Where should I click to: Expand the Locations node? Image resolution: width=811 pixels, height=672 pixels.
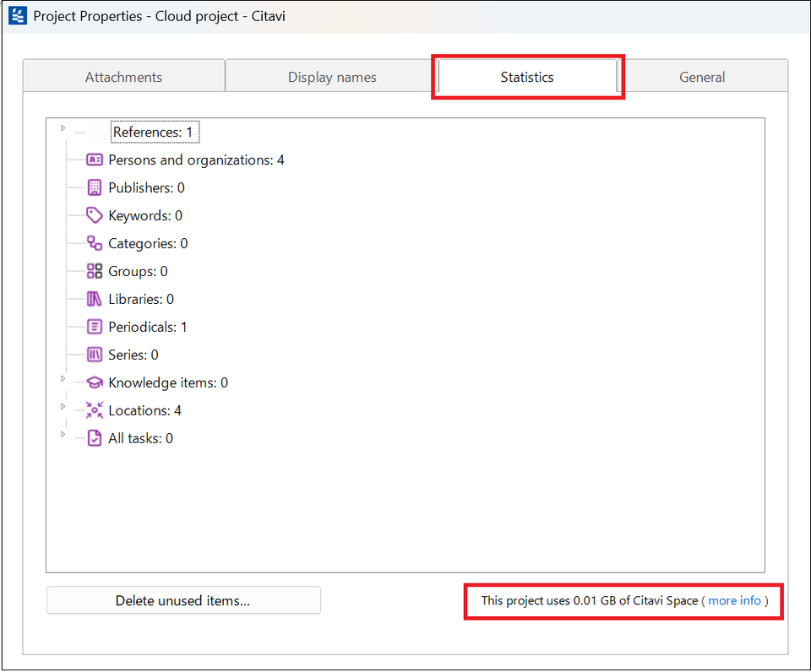63,407
